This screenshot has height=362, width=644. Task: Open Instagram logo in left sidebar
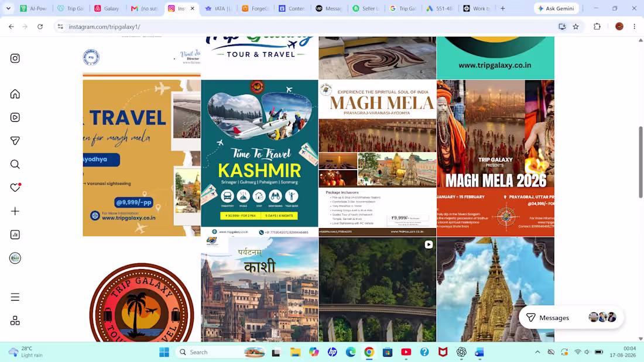15,58
